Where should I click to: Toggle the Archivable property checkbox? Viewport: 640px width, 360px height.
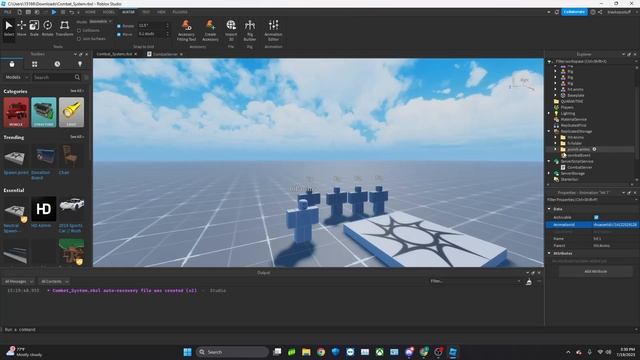coord(596,218)
